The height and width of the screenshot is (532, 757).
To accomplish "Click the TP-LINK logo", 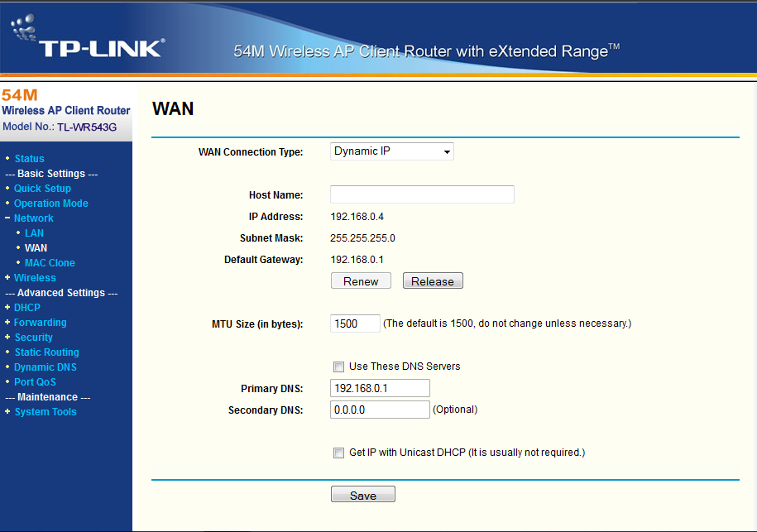I will pyautogui.click(x=88, y=36).
